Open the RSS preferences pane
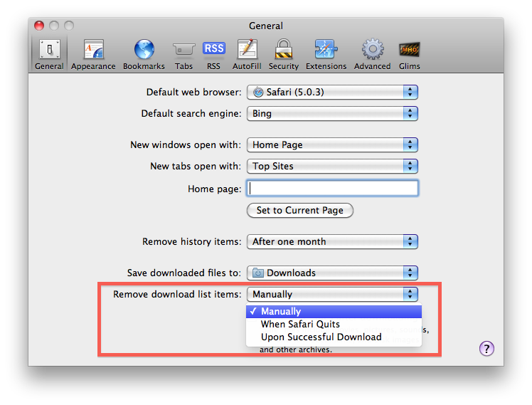532x405 pixels. (x=213, y=54)
